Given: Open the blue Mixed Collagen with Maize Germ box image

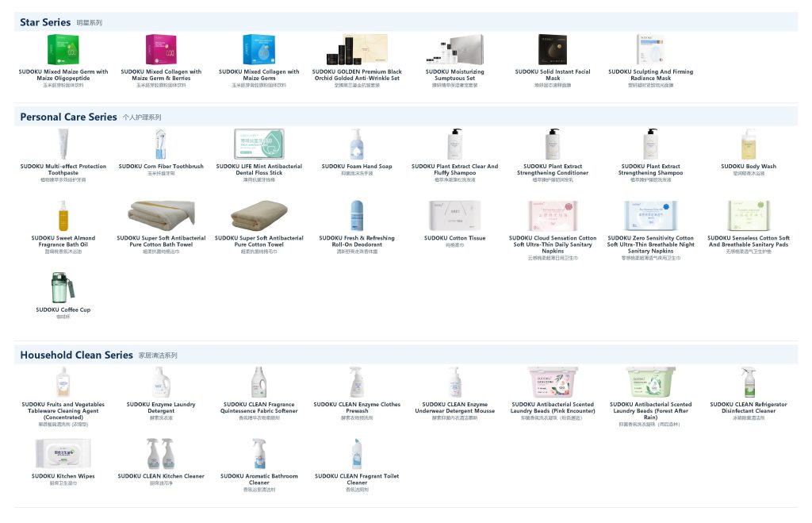Looking at the screenshot, I should [x=259, y=49].
